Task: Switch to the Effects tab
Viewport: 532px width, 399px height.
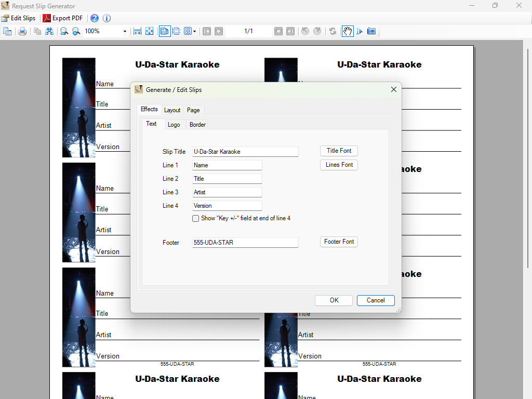Action: (149, 109)
